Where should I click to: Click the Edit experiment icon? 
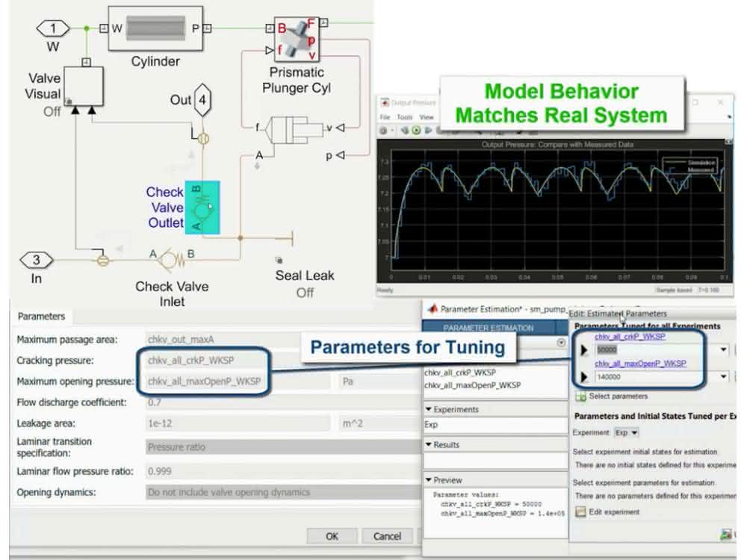(x=580, y=511)
